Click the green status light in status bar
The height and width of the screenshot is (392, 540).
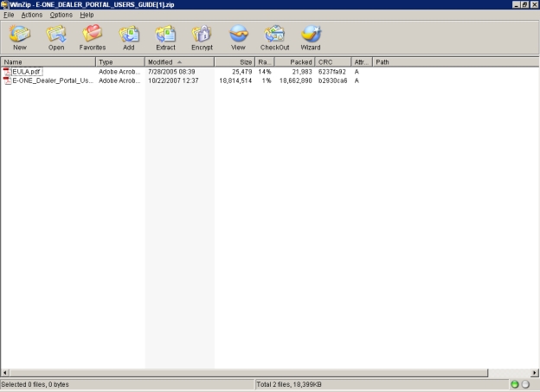(515, 384)
